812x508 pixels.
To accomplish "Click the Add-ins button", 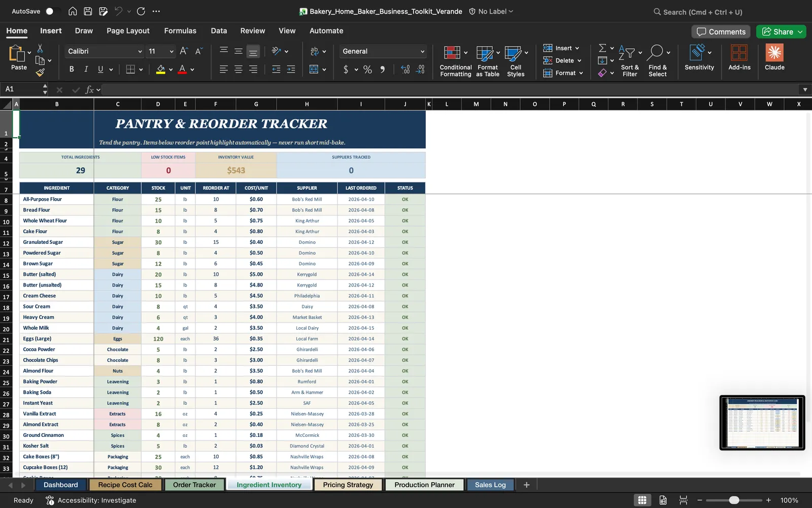I will point(739,57).
